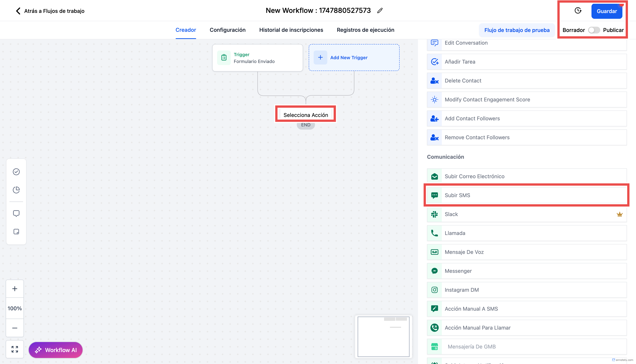Open the pie chart stats icon
The height and width of the screenshot is (364, 636).
point(16,190)
